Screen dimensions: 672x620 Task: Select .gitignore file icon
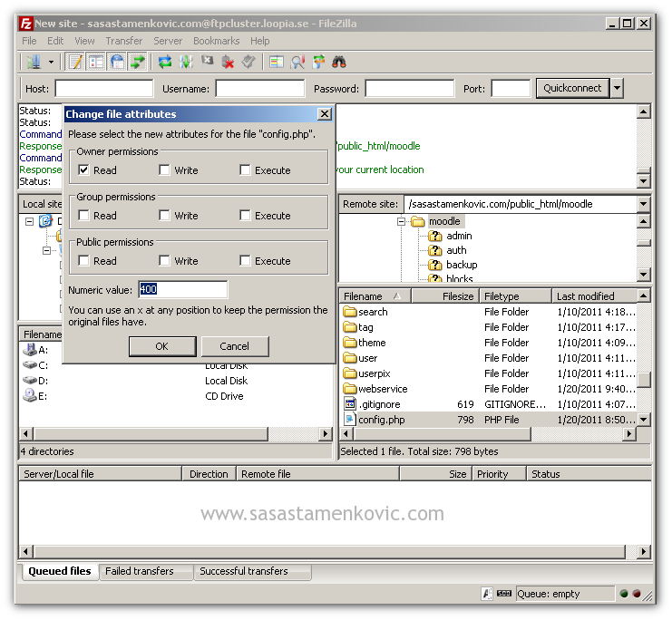point(350,403)
